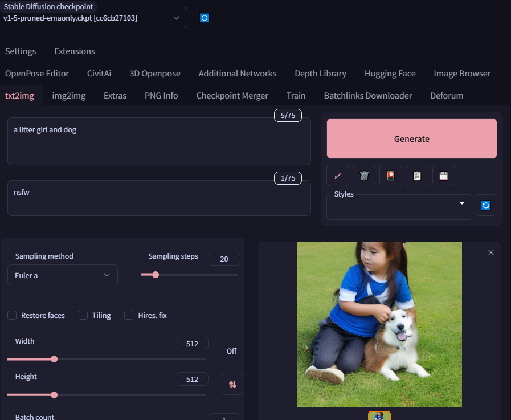
Task: Save the current prompt as a style with the floppy disk icon
Action: 444,176
